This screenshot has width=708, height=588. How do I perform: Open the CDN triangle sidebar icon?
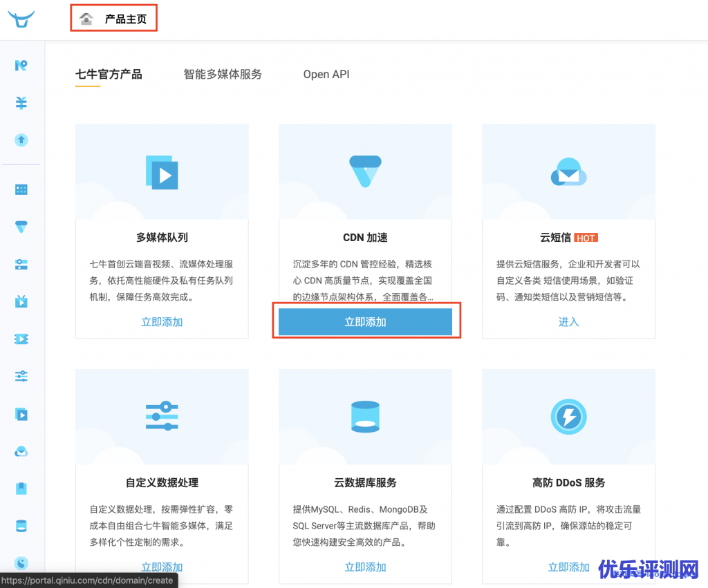coord(21,227)
